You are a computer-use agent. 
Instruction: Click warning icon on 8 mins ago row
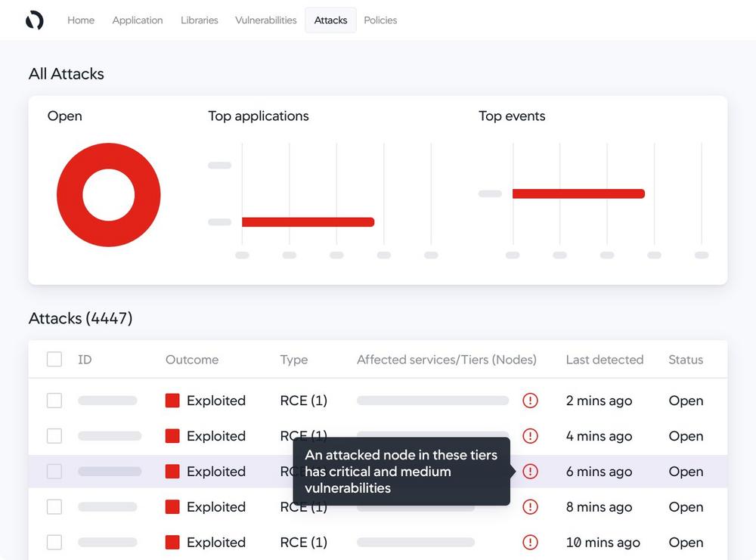click(530, 507)
